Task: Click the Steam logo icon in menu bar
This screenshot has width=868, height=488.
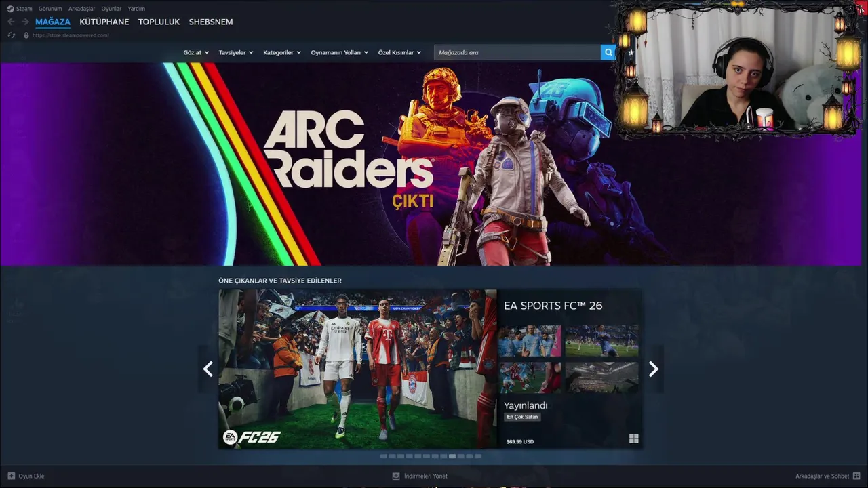Action: (x=10, y=9)
